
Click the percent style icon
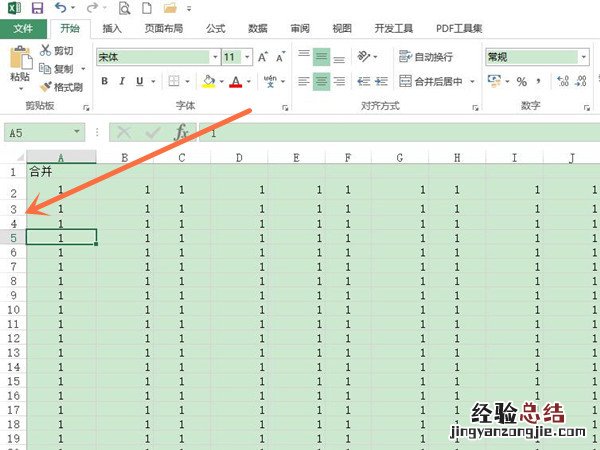pos(521,82)
